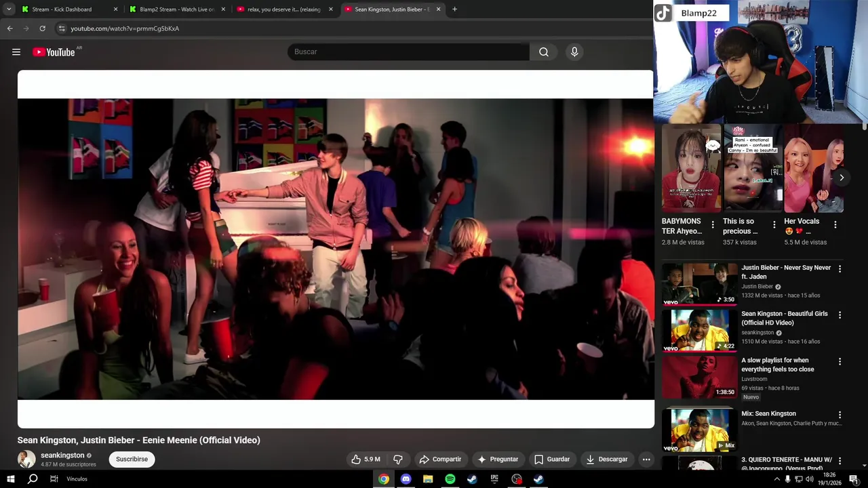The height and width of the screenshot is (488, 868).
Task: Advance the Shorts shelf with the right arrow
Action: click(x=842, y=178)
